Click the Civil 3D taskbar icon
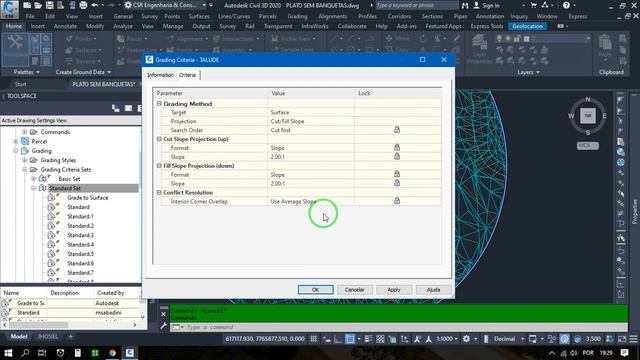 tap(130, 353)
